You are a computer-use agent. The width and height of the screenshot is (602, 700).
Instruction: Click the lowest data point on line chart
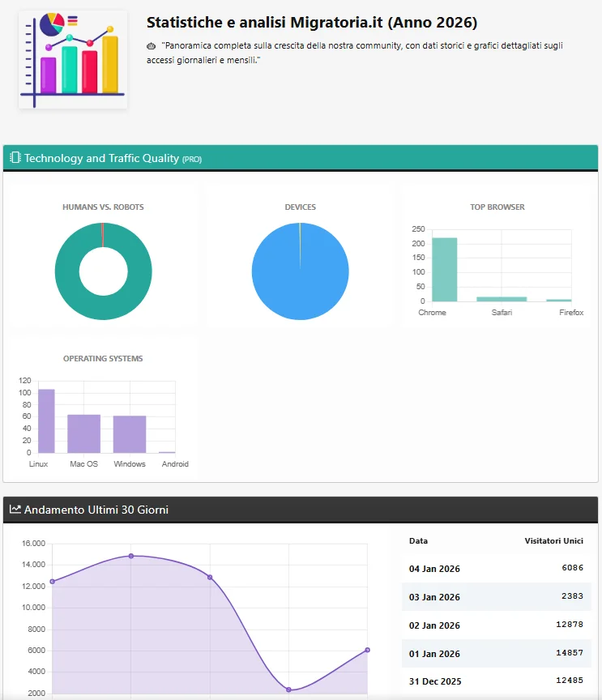[288, 689]
